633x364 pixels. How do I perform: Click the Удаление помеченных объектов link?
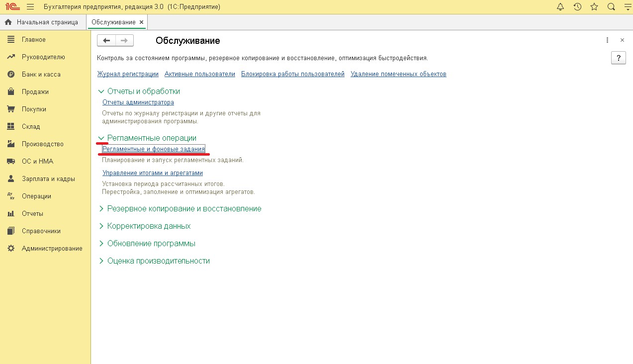[398, 74]
